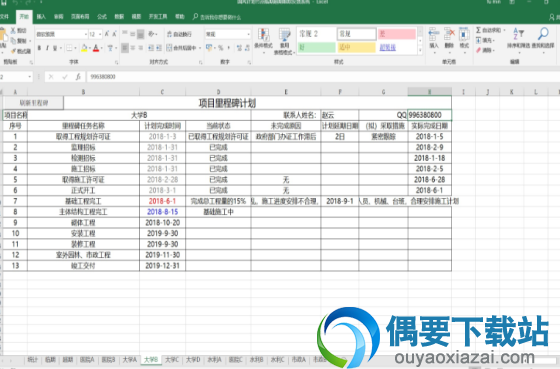The height and width of the screenshot is (369, 560).
Task: Open the font size dropdown
Action: point(100,34)
